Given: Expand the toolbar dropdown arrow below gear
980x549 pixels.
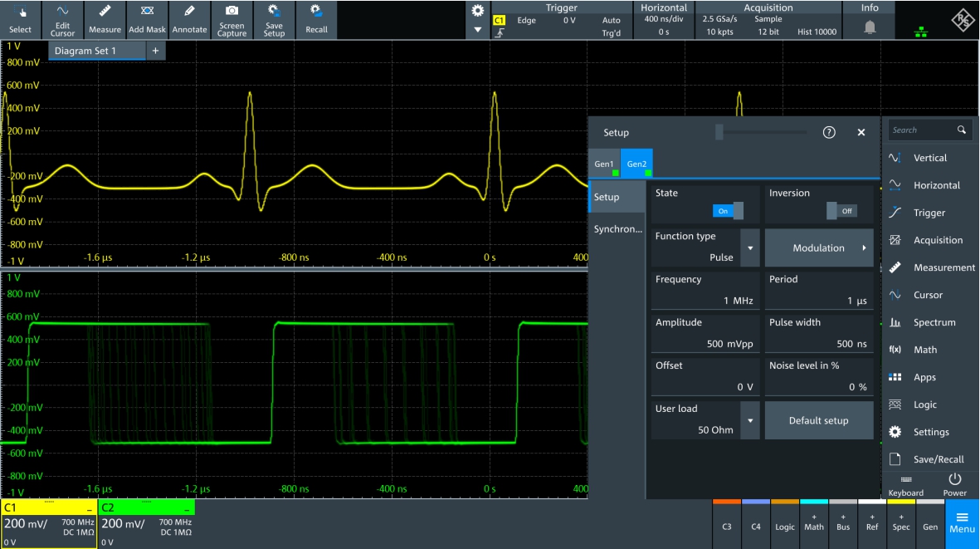Looking at the screenshot, I should (x=477, y=29).
